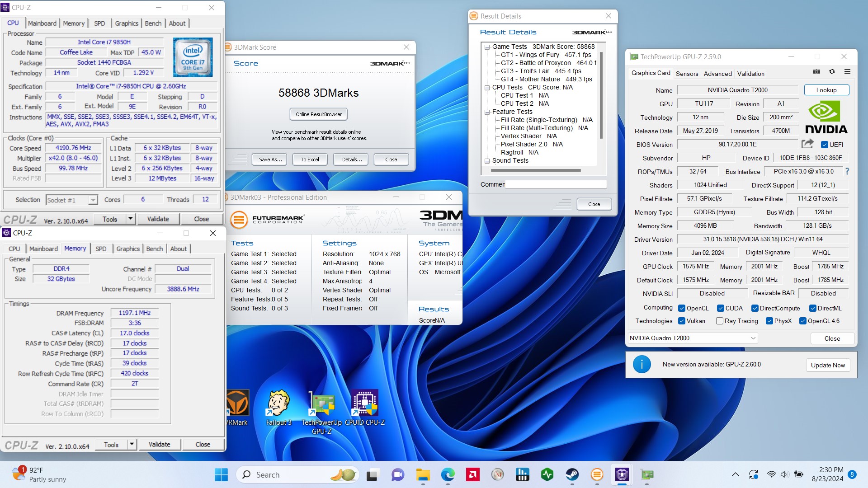Screen dimensions: 868x488
Task: Click the GPU-Z screenshot camera icon
Action: point(816,71)
